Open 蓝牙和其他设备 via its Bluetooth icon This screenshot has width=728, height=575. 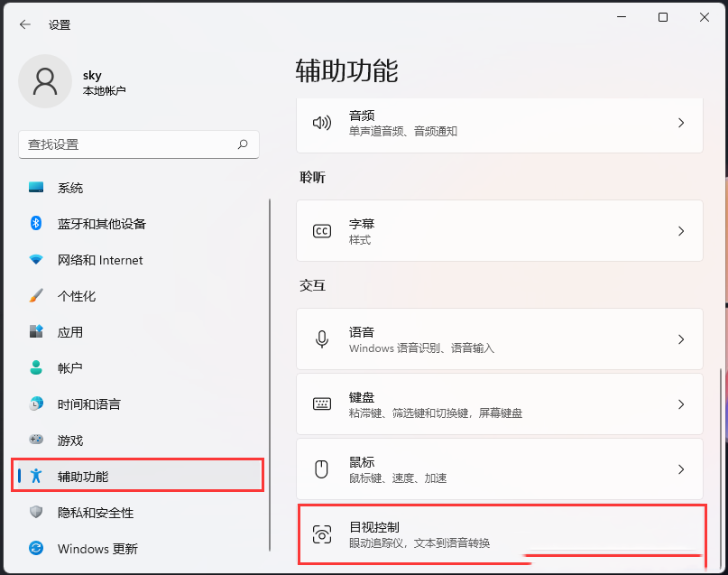34,224
